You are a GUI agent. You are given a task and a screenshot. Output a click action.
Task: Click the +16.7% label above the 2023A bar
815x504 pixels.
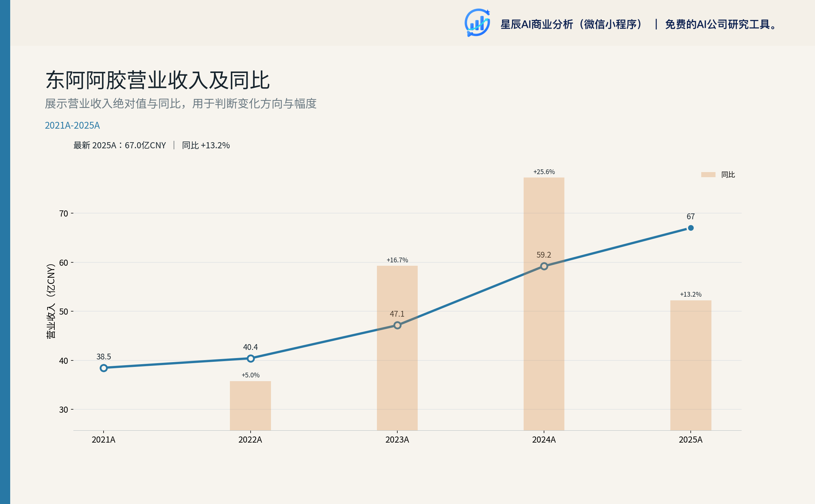(x=397, y=260)
